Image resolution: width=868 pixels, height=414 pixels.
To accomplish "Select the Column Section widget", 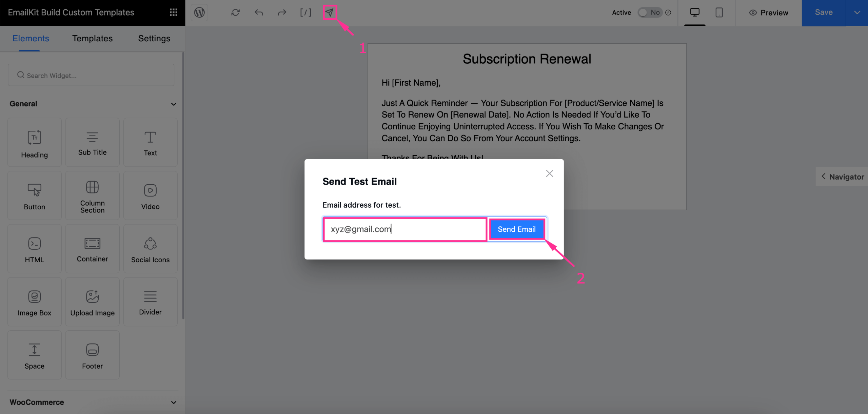I will (92, 195).
